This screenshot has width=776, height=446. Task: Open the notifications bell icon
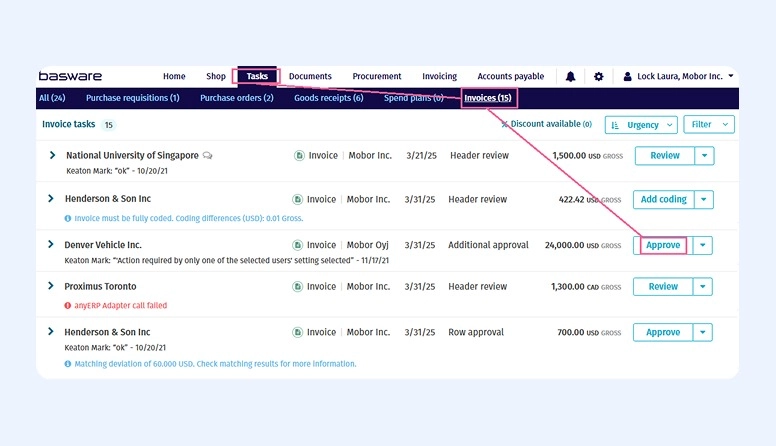coord(570,76)
